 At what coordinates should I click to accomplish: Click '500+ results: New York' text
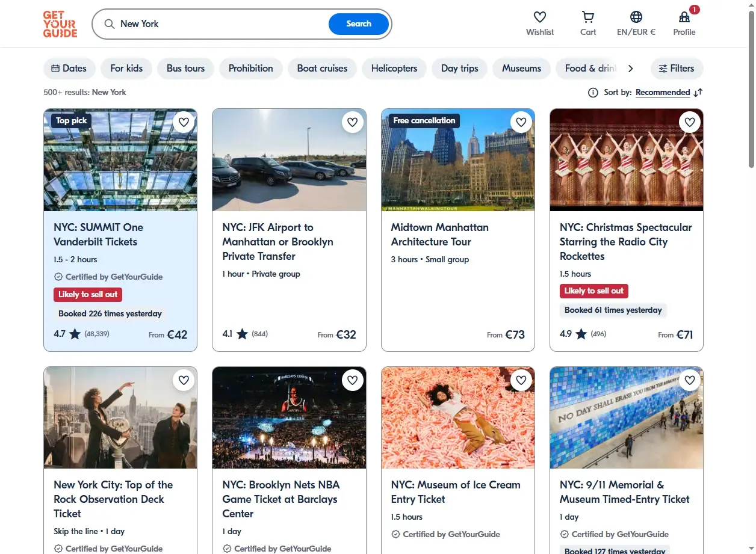click(85, 93)
